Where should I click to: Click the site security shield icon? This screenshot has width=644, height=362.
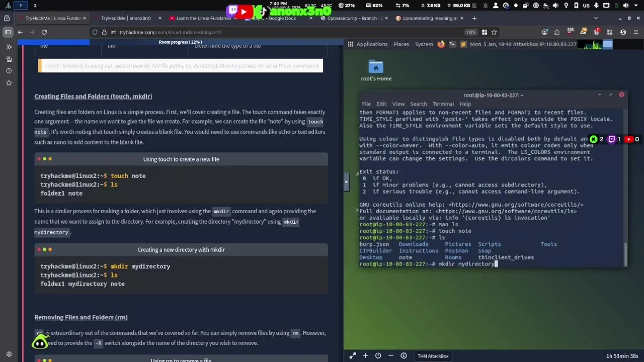pyautogui.click(x=95, y=32)
